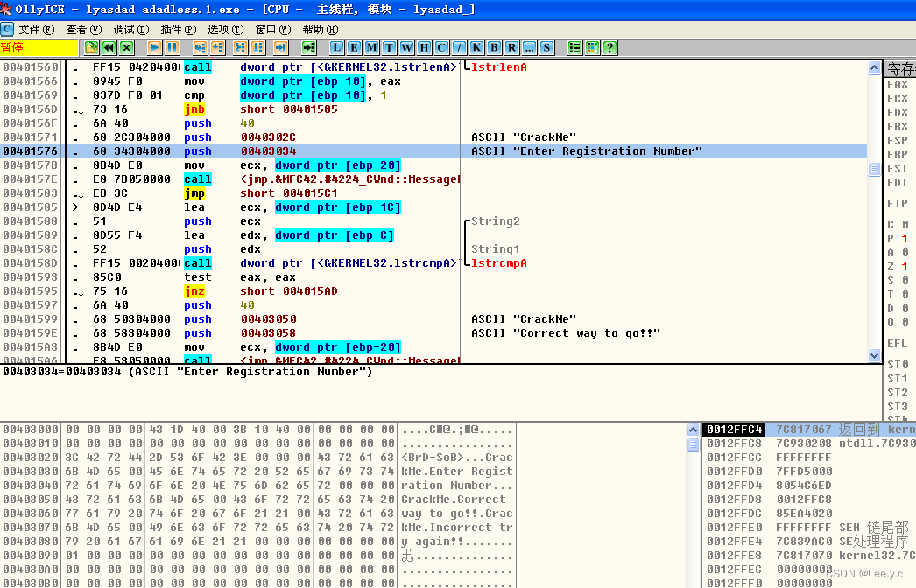Click the Trace into toolbar icon
916x588 pixels.
click(x=240, y=48)
